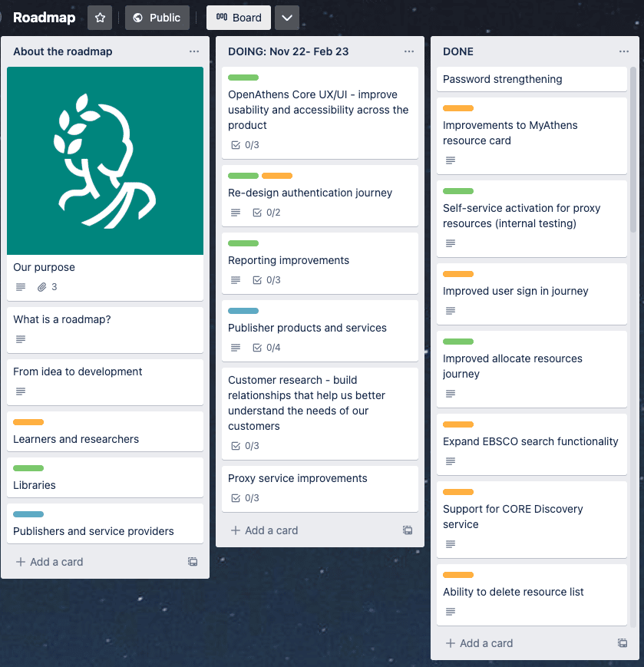
Task: Open Ability to delete resource list card
Action: (532, 595)
